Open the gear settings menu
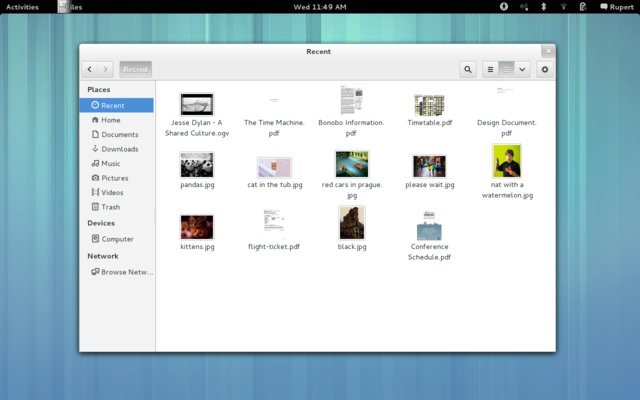640x400 pixels. coord(544,69)
